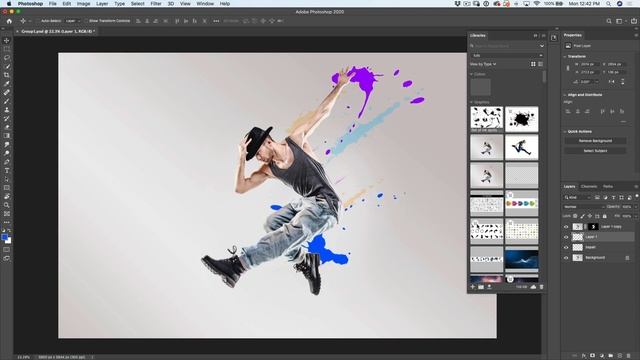
Task: Collapse the Transform section
Action: click(565, 56)
